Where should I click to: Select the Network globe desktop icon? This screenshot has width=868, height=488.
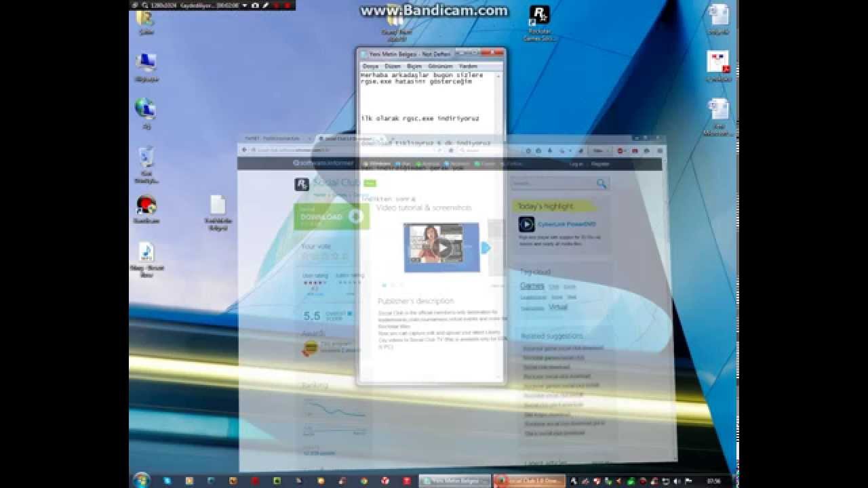(145, 113)
